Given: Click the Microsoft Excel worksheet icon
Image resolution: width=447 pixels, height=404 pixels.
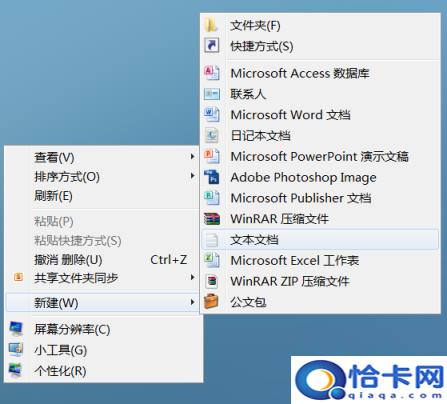Looking at the screenshot, I should point(212,260).
